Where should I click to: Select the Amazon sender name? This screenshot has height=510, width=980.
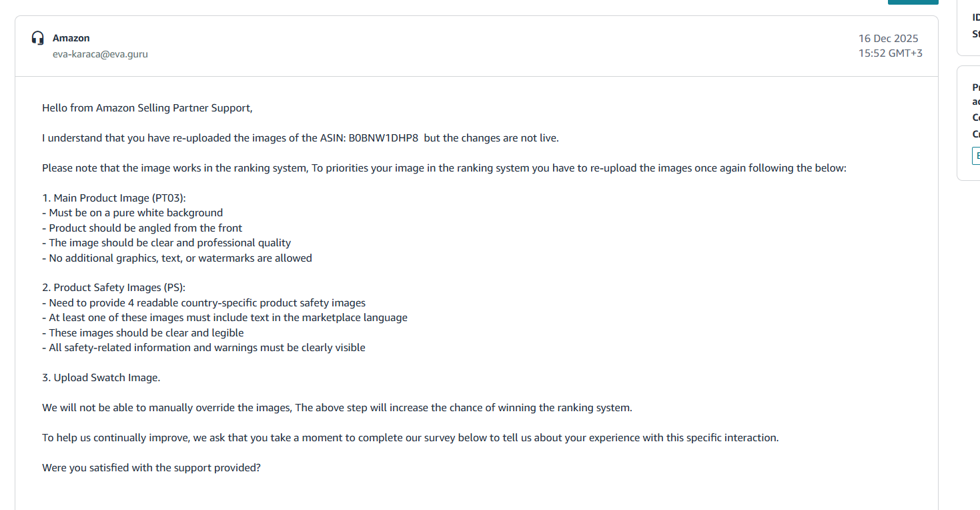pyautogui.click(x=71, y=38)
